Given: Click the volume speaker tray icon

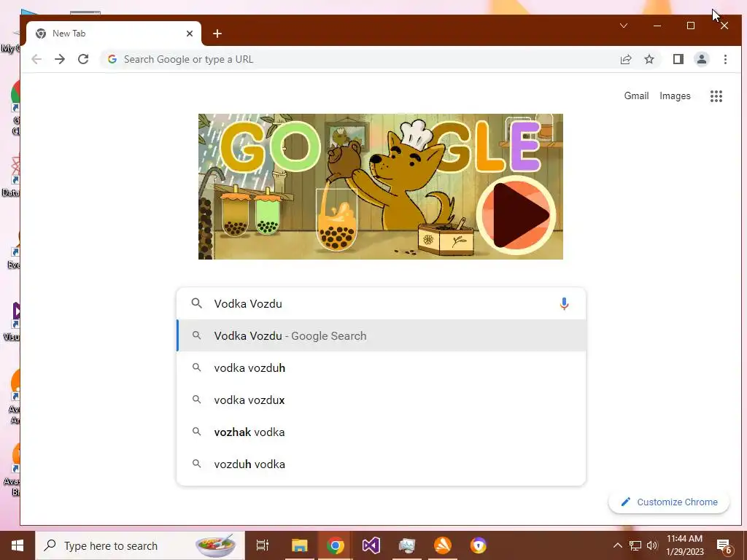Looking at the screenshot, I should coord(652,545).
